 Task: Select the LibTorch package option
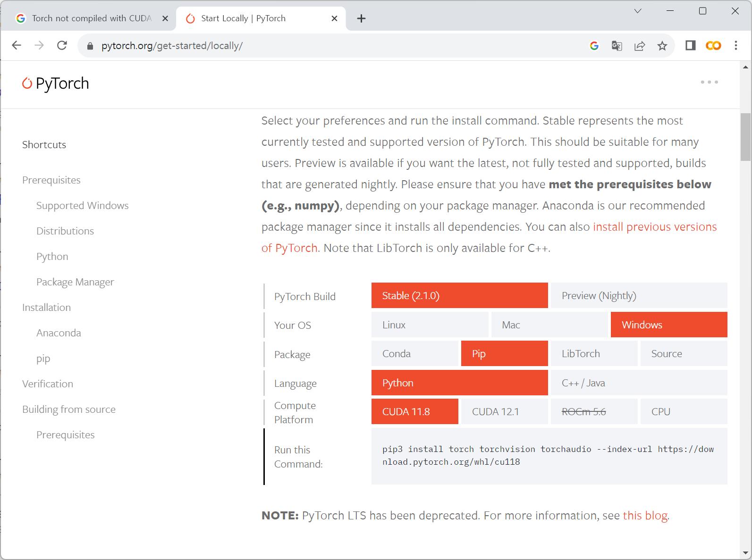click(594, 353)
